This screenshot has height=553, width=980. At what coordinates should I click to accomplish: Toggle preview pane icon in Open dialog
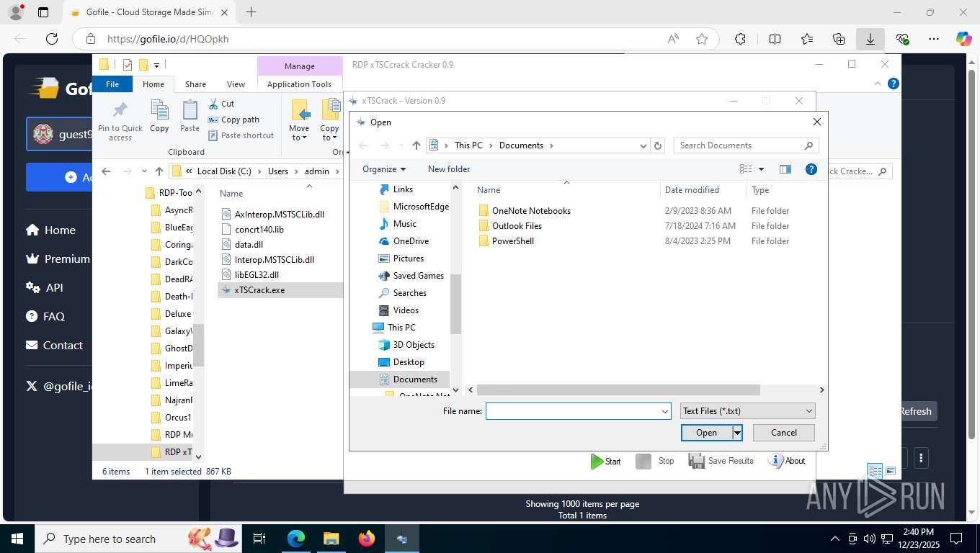click(x=785, y=169)
